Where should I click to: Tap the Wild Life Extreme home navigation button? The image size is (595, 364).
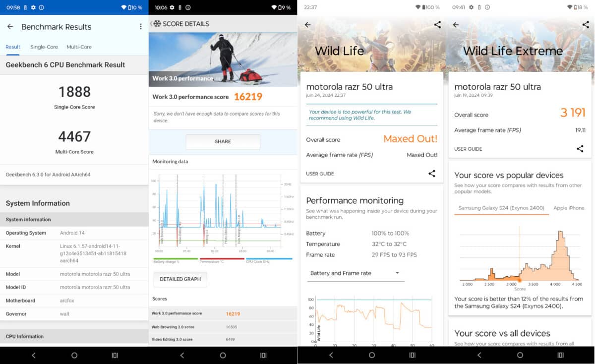[x=520, y=355]
